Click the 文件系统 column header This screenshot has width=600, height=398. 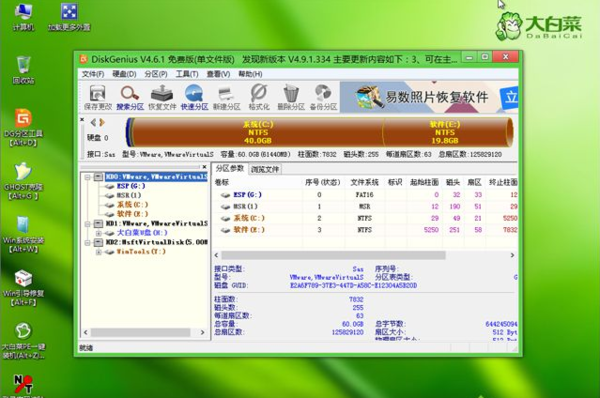(x=365, y=183)
